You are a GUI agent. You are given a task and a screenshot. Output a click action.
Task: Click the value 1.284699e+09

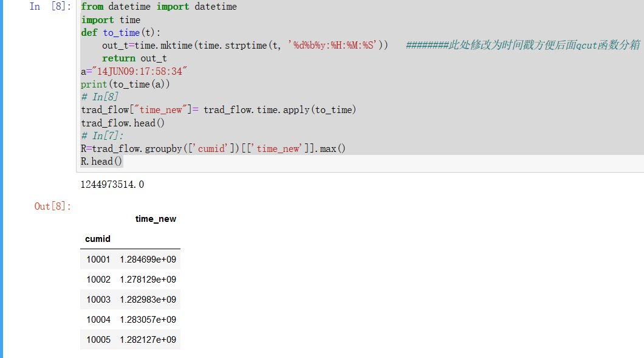coord(148,260)
